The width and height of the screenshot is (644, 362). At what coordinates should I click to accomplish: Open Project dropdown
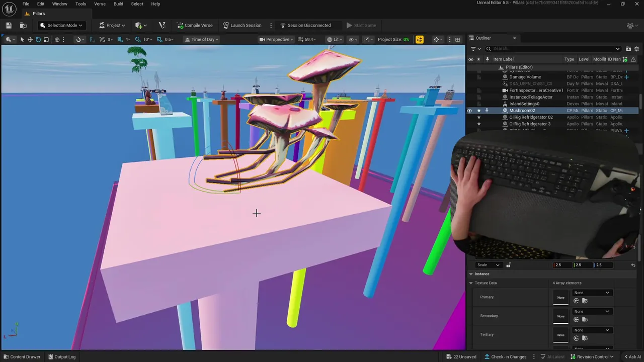point(112,25)
